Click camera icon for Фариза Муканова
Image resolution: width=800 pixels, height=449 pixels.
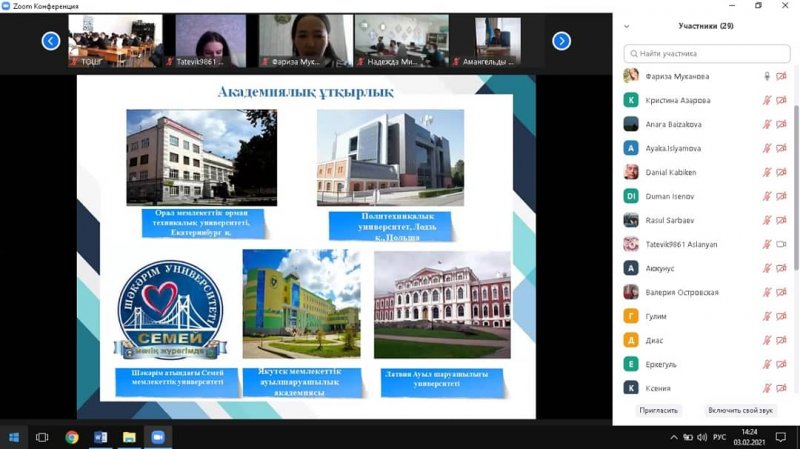click(781, 76)
